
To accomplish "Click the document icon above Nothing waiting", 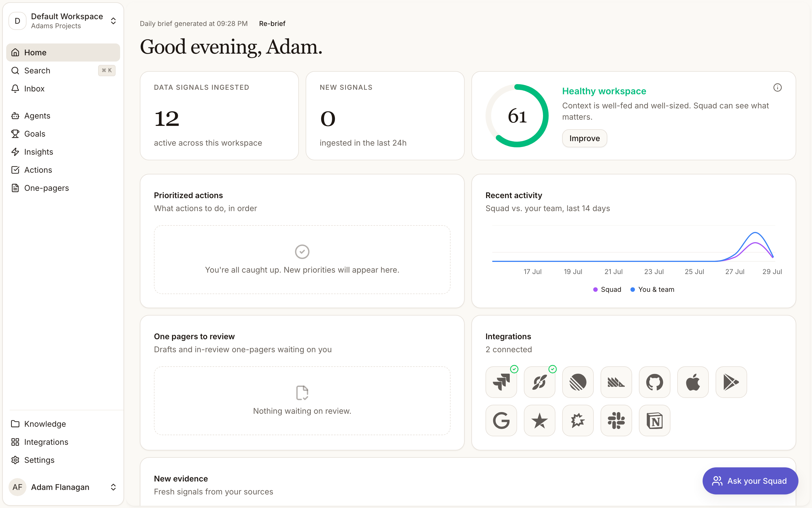I will coord(302,393).
